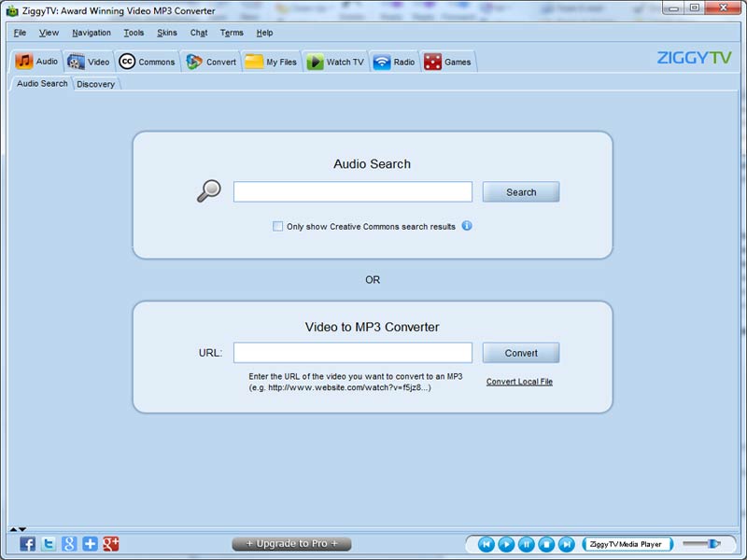Open the Tools menu
This screenshot has height=560, width=747.
tap(134, 33)
